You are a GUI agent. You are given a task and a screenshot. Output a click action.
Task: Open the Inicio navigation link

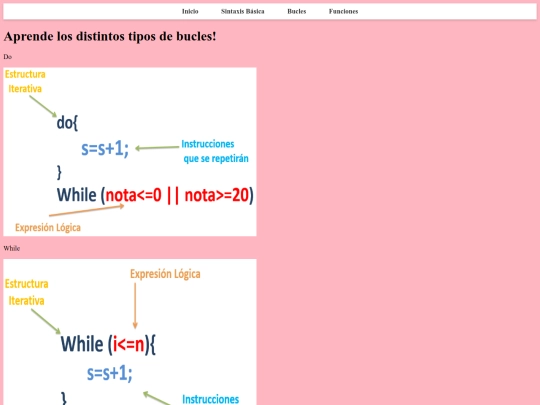tap(190, 11)
